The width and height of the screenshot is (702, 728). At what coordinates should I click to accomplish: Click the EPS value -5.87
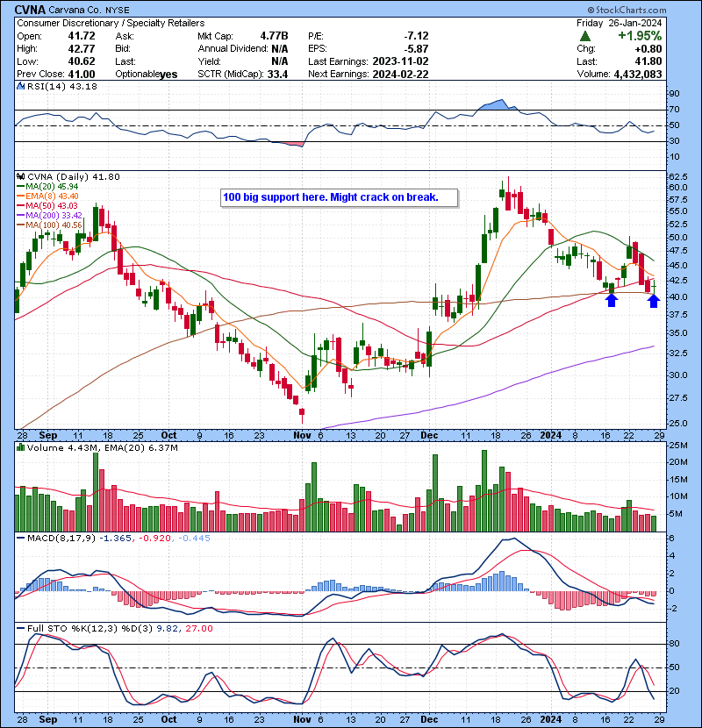coord(416,49)
